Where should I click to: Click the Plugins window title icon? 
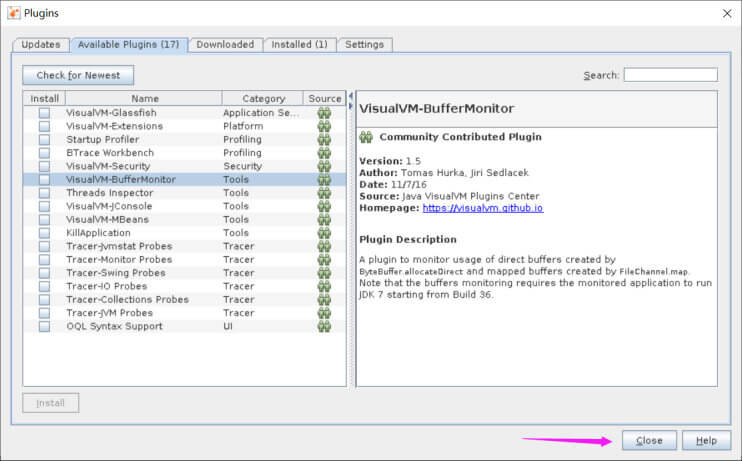point(14,13)
